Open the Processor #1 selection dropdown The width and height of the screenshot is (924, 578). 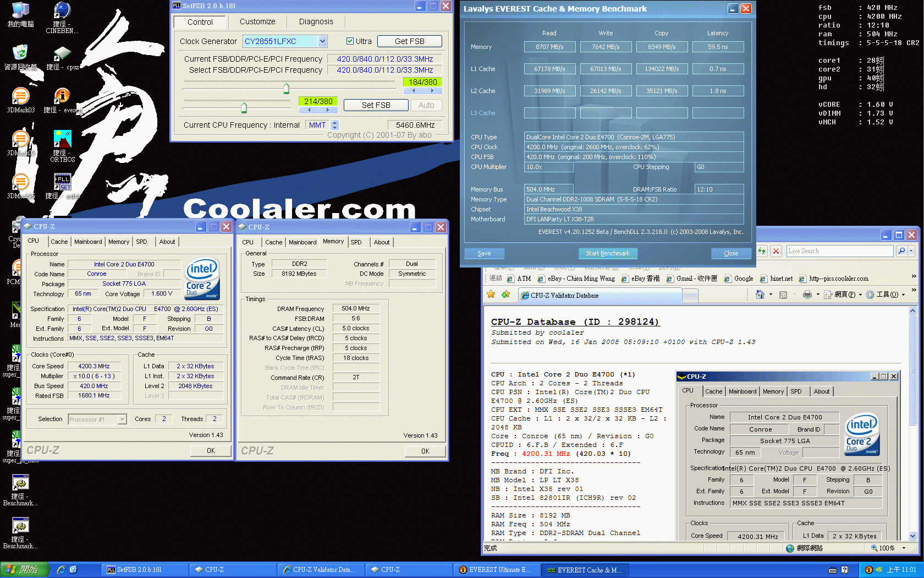(x=122, y=419)
